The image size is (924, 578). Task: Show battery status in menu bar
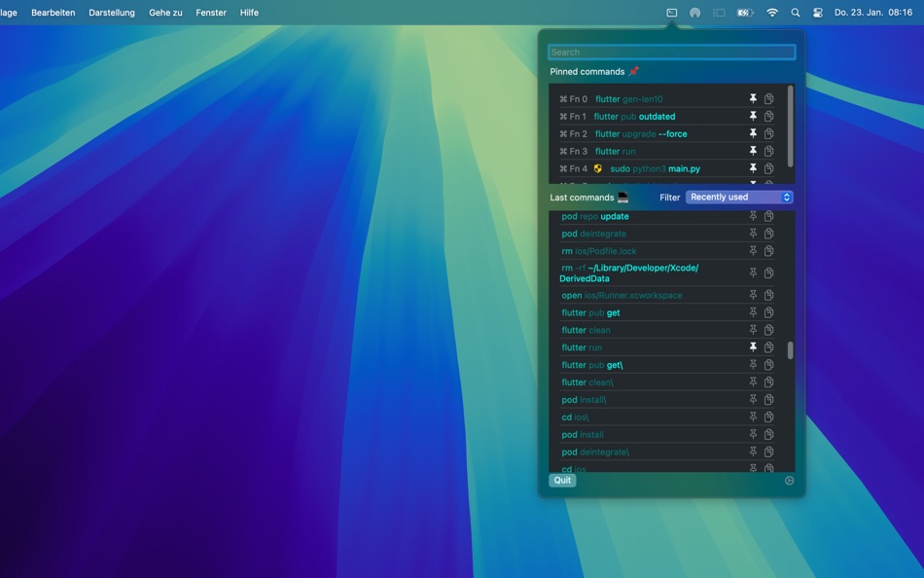(x=745, y=13)
